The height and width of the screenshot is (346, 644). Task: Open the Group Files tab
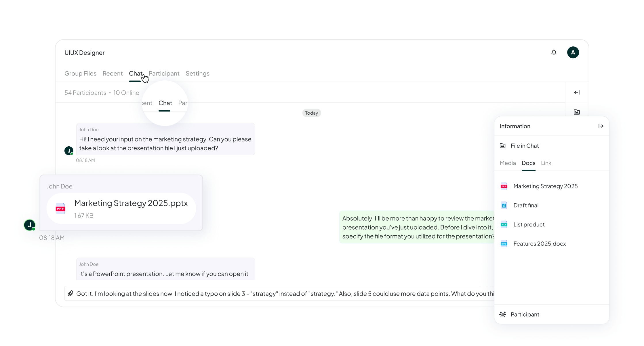click(81, 73)
